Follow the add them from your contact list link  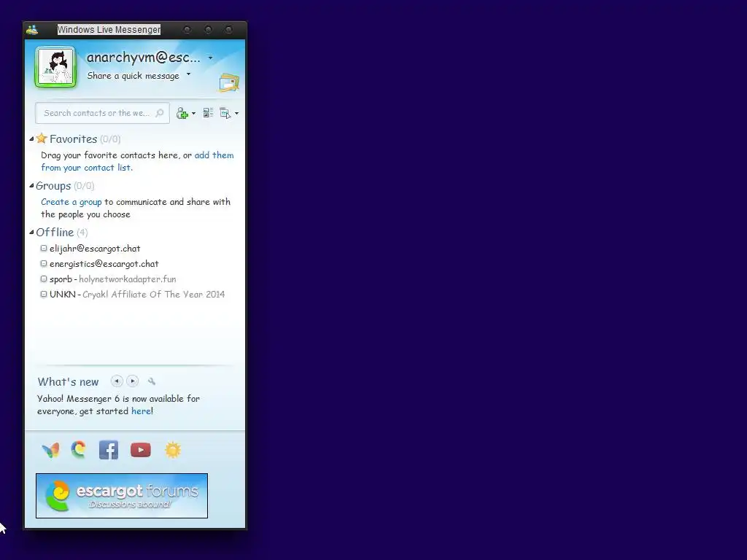137,161
